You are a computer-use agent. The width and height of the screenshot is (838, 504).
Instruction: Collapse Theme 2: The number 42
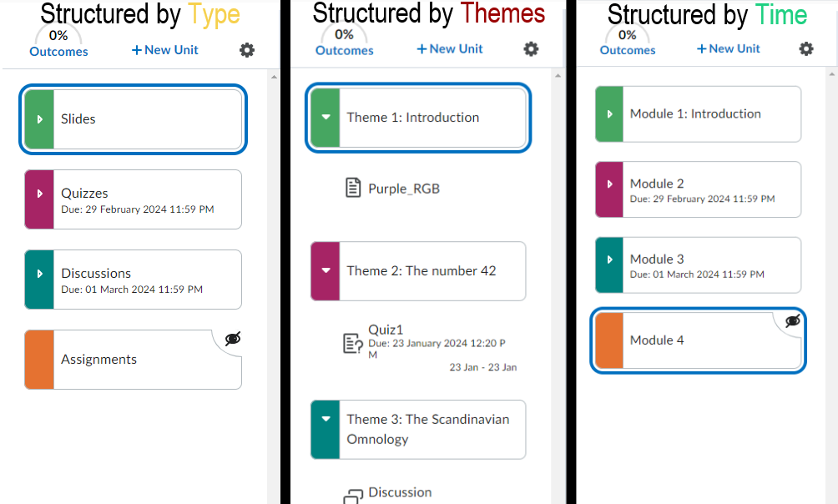(x=326, y=270)
